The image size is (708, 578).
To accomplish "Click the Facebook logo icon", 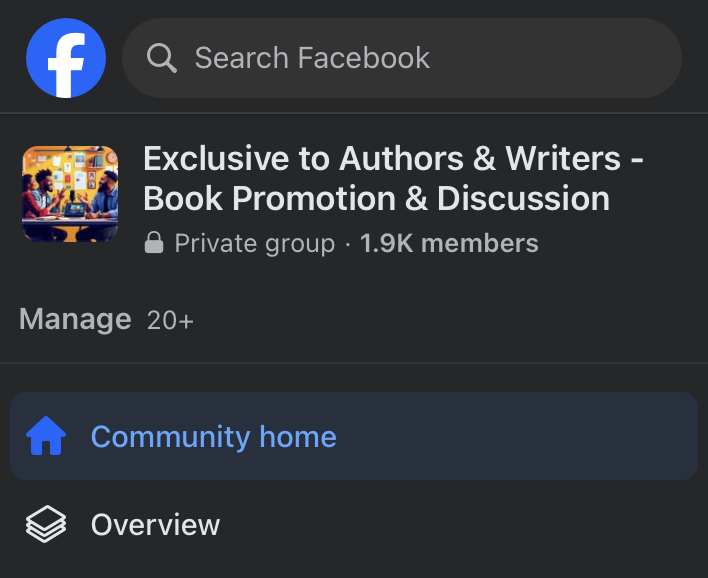I will click(66, 58).
